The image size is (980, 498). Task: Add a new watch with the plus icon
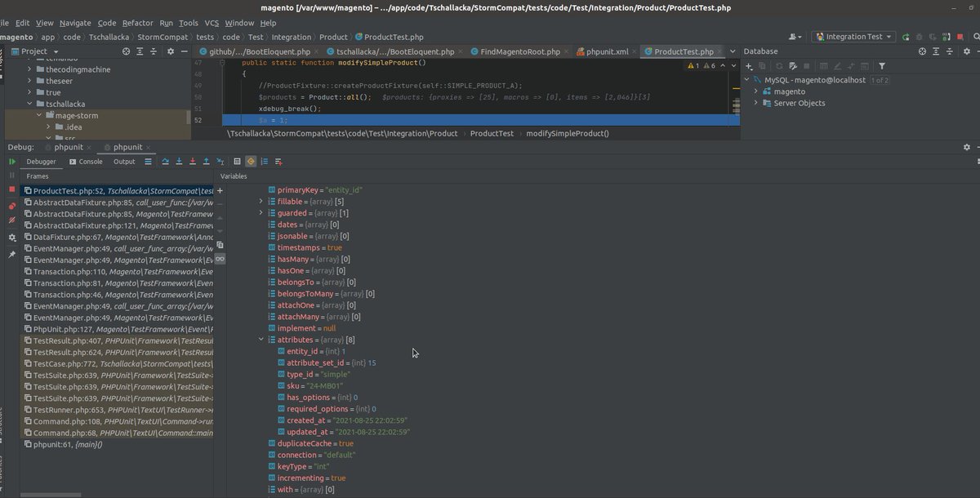[x=220, y=190]
